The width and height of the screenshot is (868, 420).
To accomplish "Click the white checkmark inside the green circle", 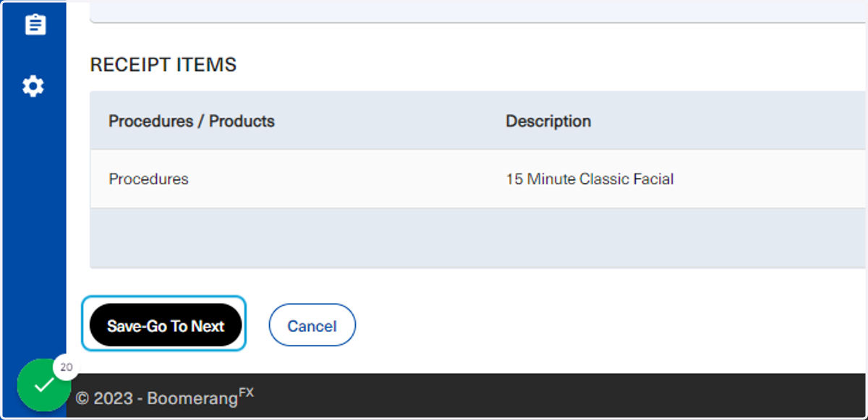I will click(x=43, y=385).
